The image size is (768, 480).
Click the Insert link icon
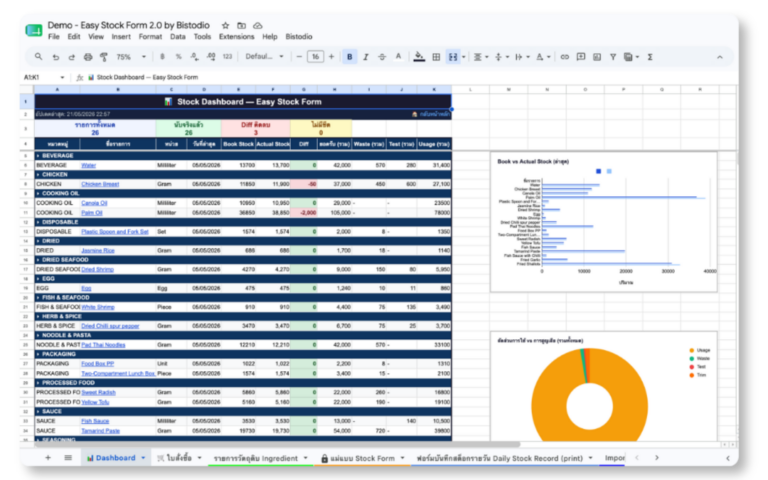[x=564, y=57]
